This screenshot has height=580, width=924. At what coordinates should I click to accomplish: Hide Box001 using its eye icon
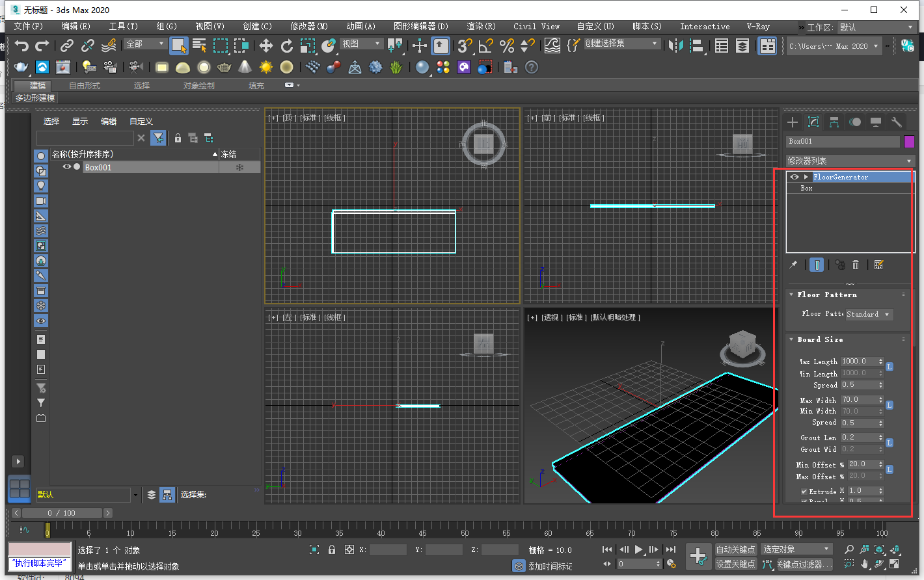coord(67,166)
